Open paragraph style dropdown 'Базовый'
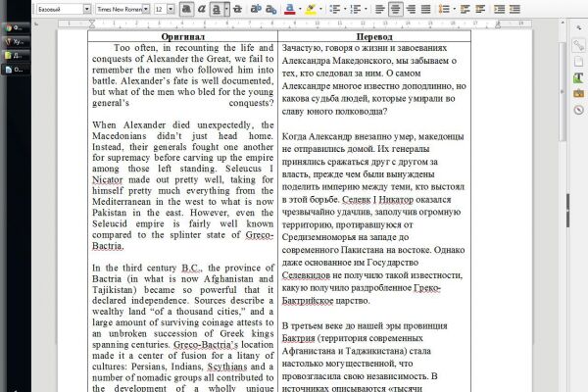Image resolution: width=588 pixels, height=392 pixels. coord(87,9)
